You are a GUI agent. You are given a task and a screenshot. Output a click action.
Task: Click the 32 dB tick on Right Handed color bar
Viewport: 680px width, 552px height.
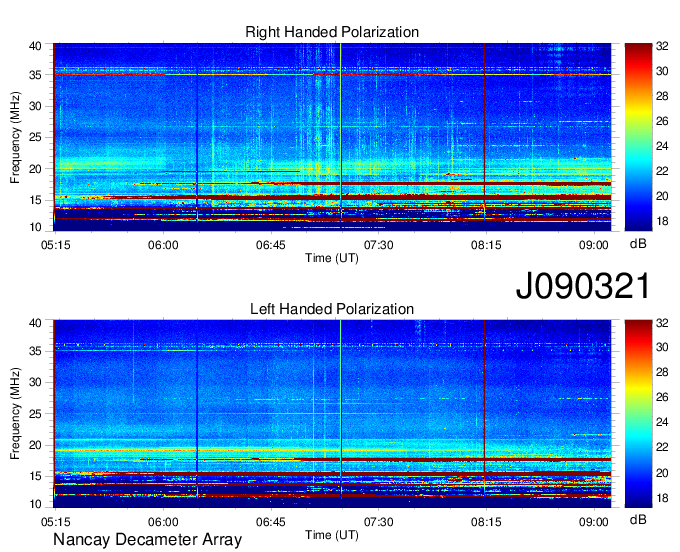pos(662,46)
